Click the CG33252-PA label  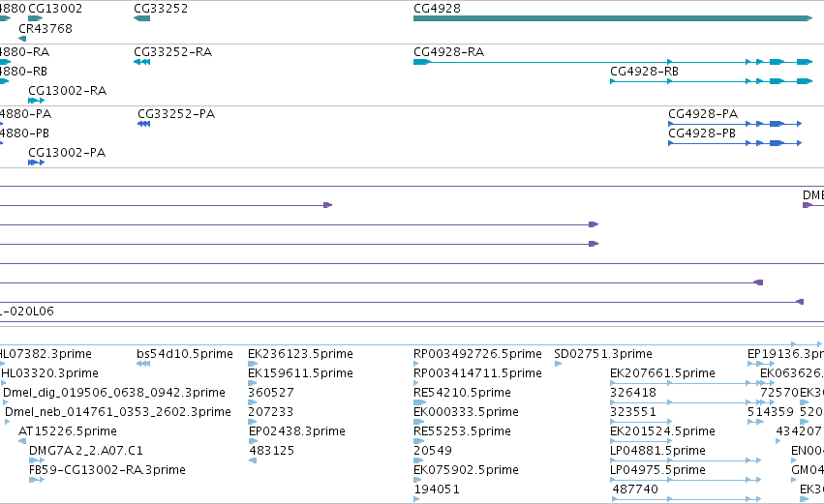pyautogui.click(x=176, y=114)
